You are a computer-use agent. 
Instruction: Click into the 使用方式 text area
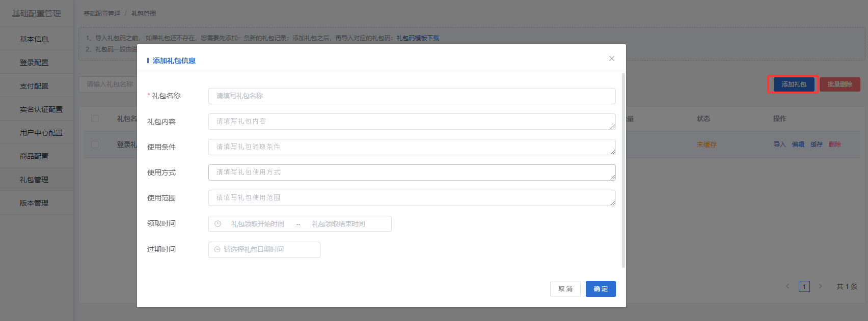point(412,172)
